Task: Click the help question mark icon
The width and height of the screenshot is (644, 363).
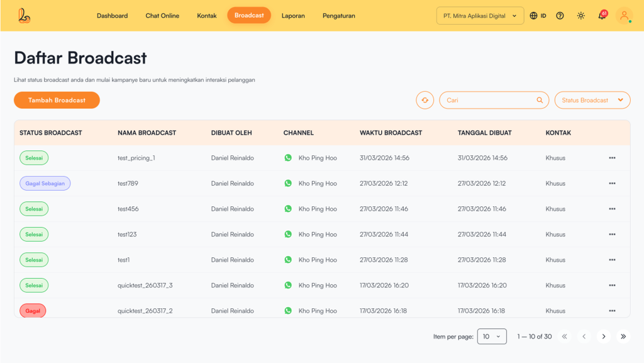Action: (560, 16)
